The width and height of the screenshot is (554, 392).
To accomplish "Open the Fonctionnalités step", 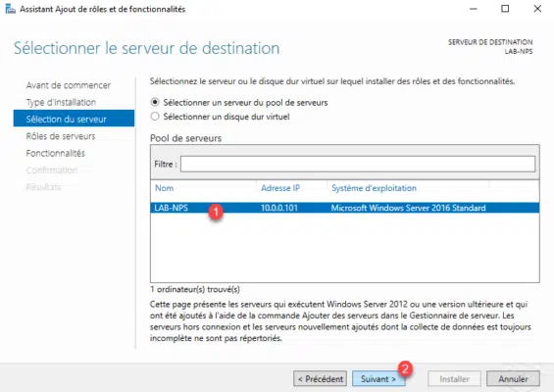I will pyautogui.click(x=56, y=153).
